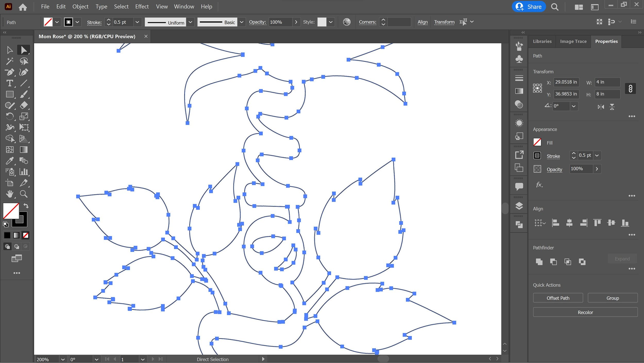
Task: Select the Magic Wand tool
Action: pos(10,61)
